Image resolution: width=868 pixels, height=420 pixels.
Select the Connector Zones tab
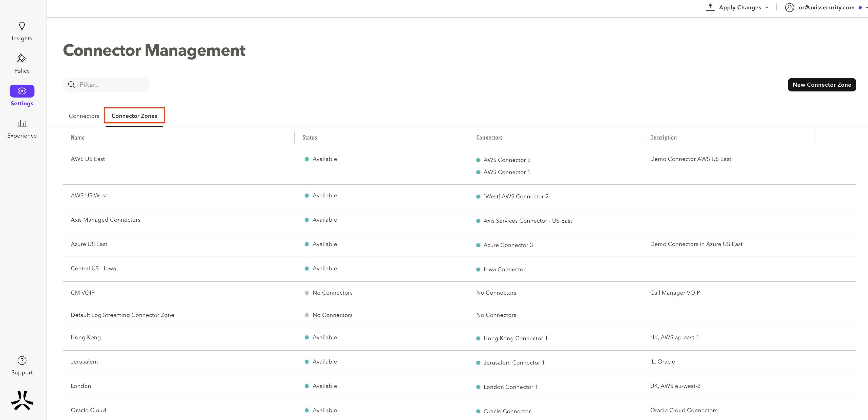point(134,116)
